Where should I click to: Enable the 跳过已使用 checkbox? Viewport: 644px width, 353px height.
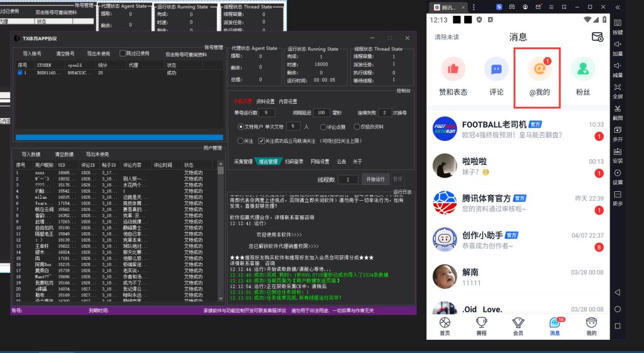pos(123,53)
